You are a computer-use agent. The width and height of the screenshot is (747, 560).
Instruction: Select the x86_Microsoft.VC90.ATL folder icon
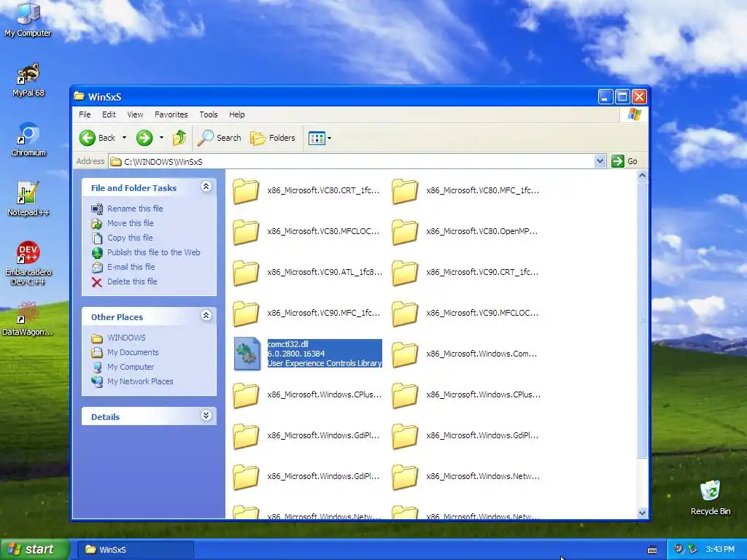click(x=246, y=273)
